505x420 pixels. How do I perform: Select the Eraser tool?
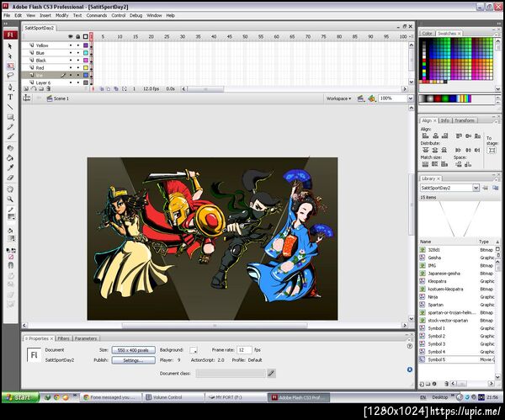[x=10, y=178]
